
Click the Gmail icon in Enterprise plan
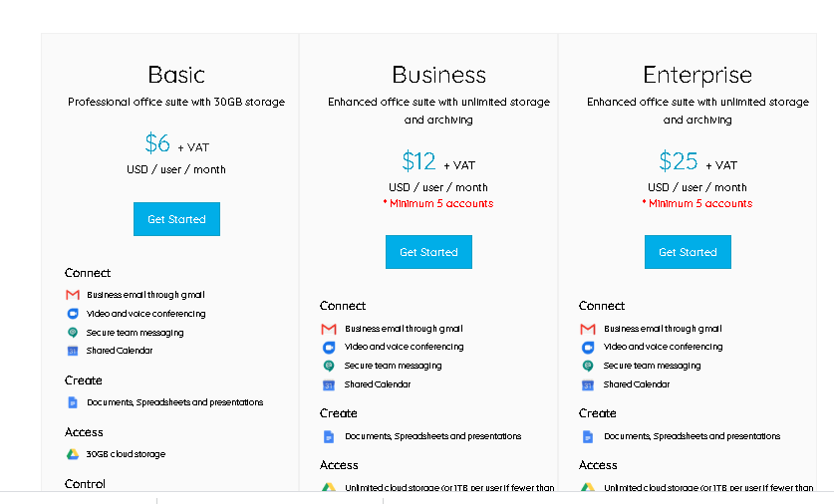pos(588,329)
